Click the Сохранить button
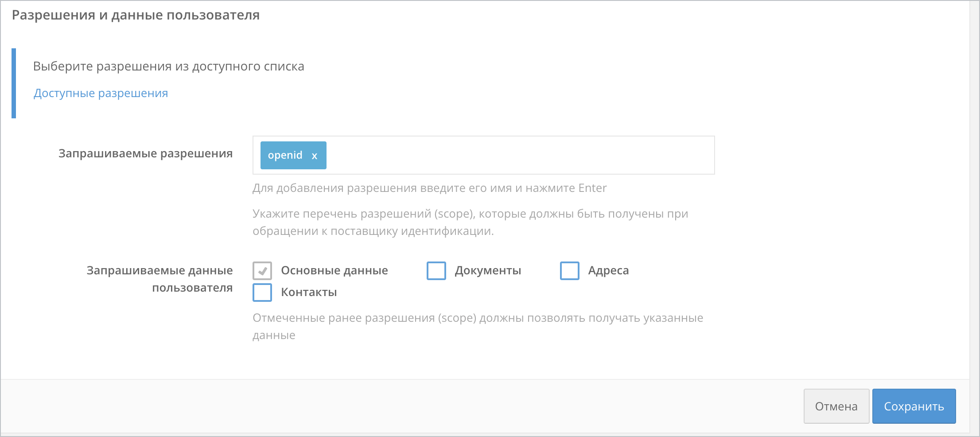Screen dimensions: 980x437 [914, 406]
